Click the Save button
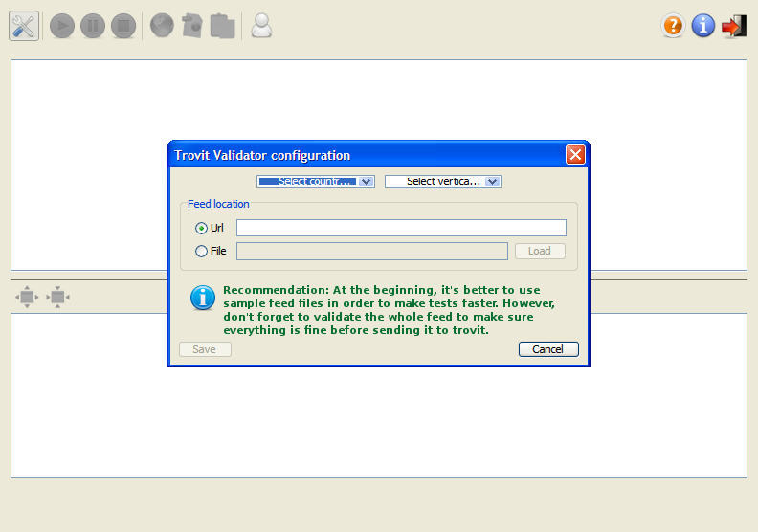758x532 pixels. [205, 349]
